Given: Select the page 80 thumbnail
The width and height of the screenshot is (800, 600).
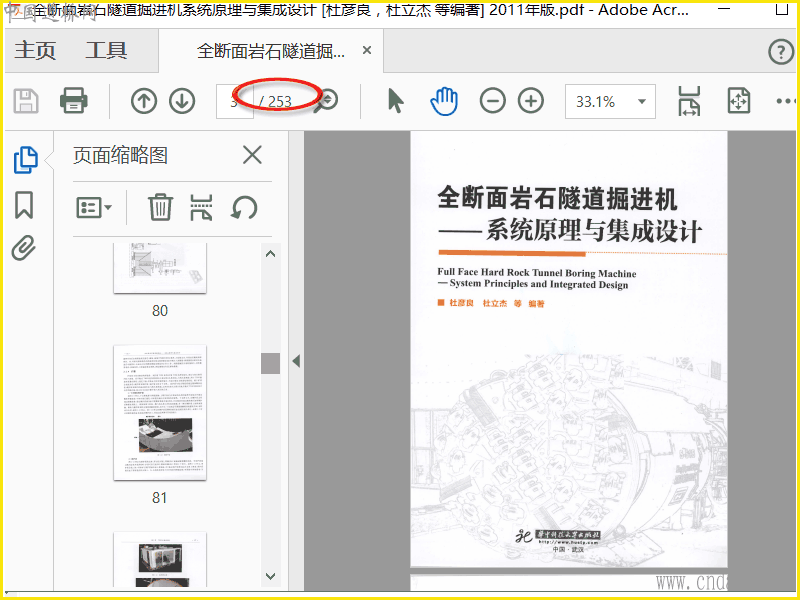Looking at the screenshot, I should (x=160, y=268).
